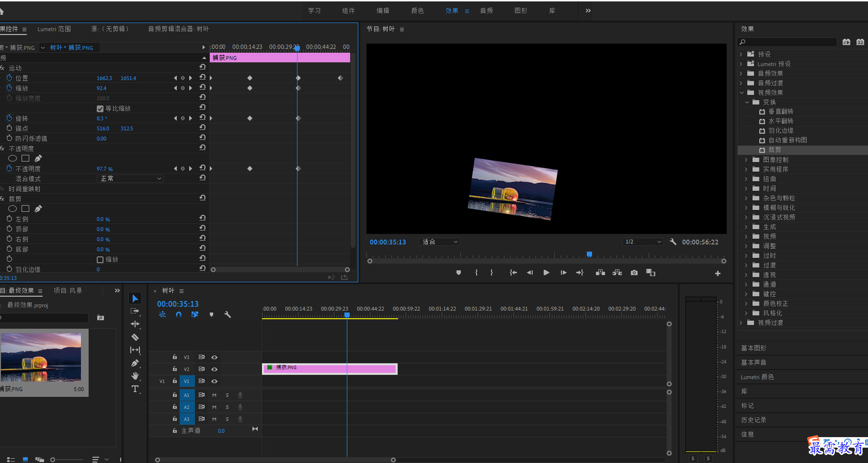Open Essential Sound panel

[x=754, y=362]
